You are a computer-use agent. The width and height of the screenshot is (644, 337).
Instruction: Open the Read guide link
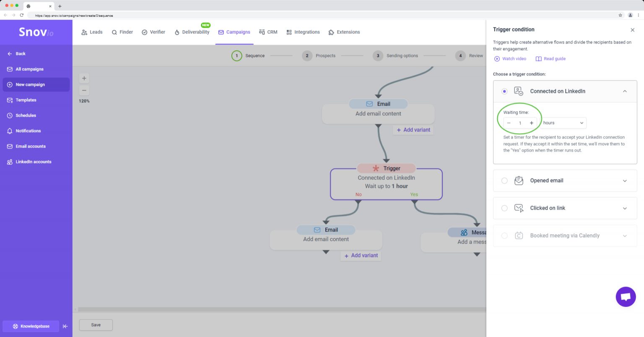tap(551, 59)
